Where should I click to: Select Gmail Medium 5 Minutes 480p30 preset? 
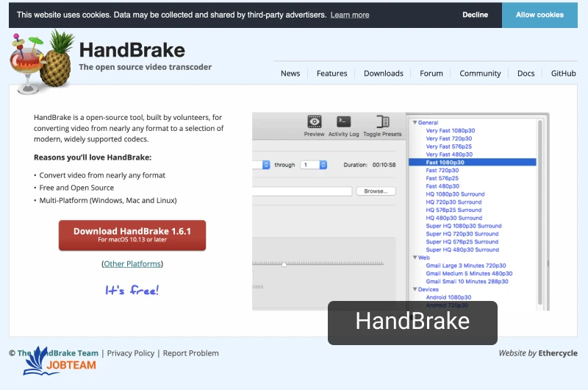coord(469,273)
